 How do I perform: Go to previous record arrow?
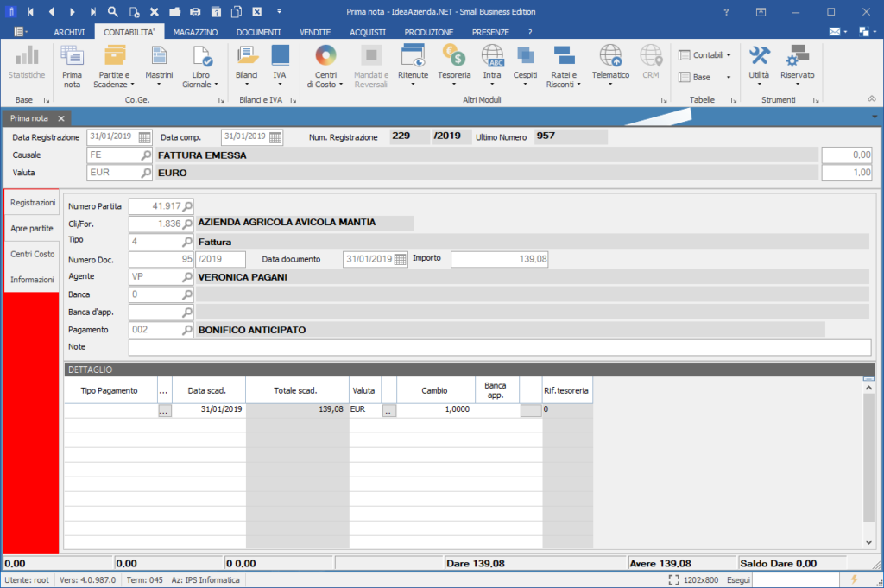point(51,12)
